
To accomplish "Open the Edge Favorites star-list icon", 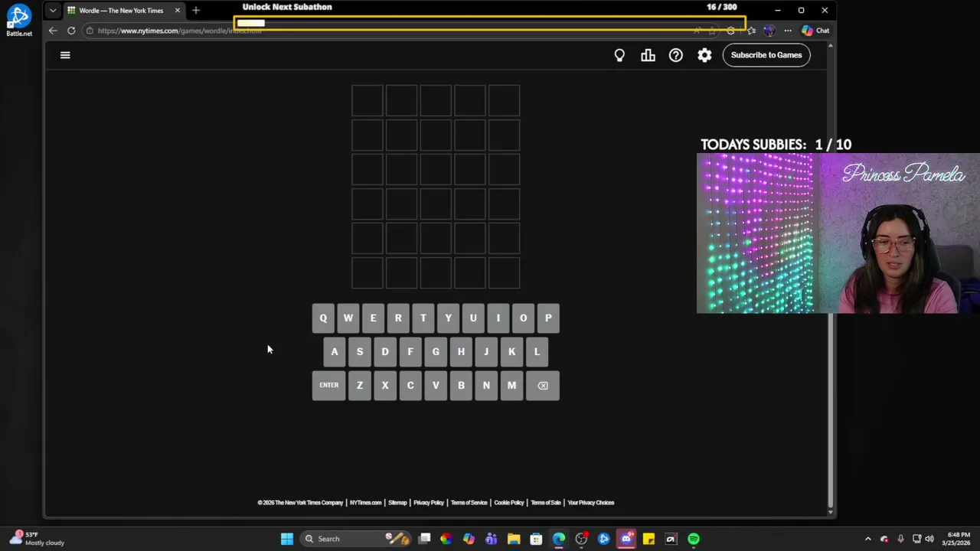I will pos(751,31).
